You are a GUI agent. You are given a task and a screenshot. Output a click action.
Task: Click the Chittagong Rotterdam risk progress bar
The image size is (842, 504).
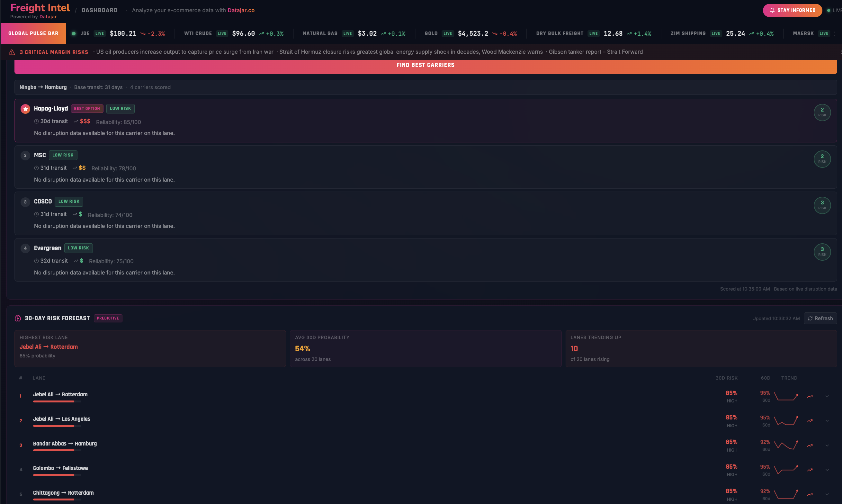(x=57, y=500)
